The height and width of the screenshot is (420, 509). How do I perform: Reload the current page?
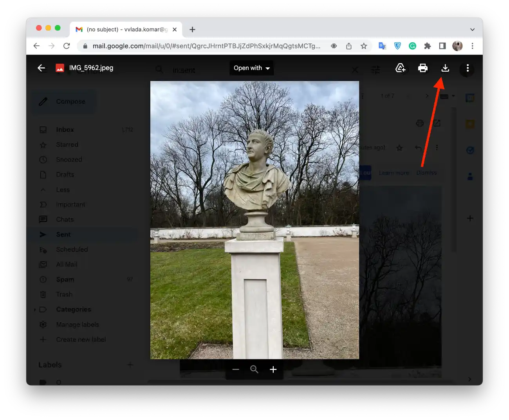(x=67, y=46)
